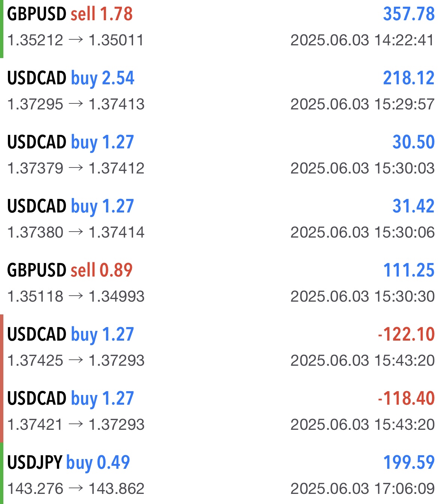Click the -118.40 loss value
This screenshot has height=504, width=442.
click(x=406, y=398)
